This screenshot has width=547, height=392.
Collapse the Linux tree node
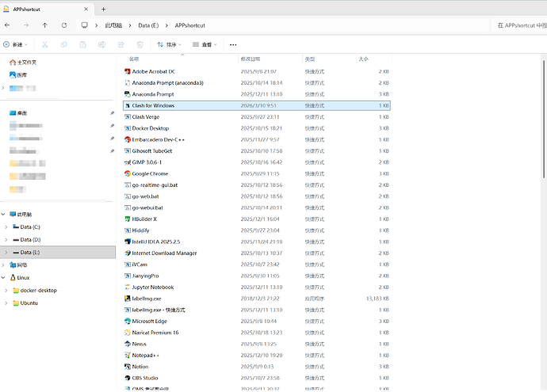(3, 278)
